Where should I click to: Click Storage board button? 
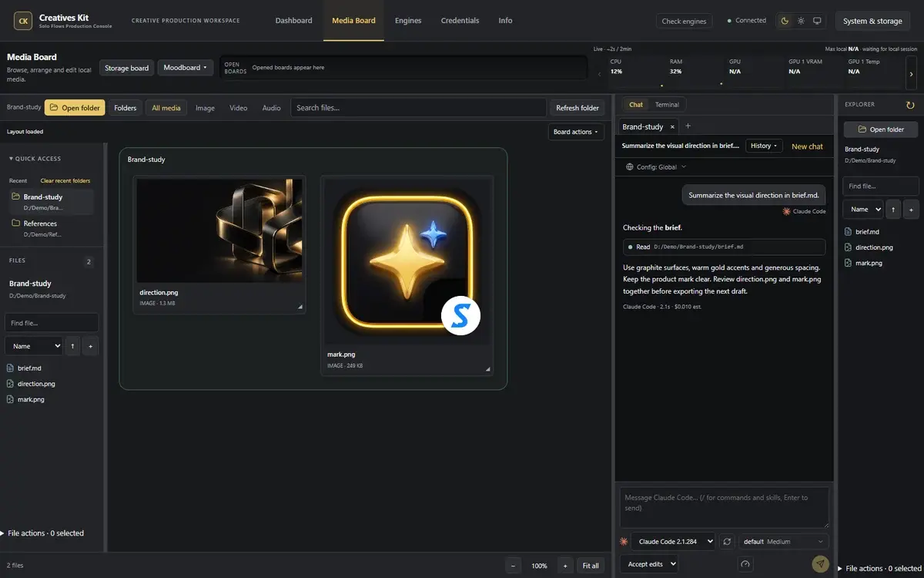[x=126, y=68]
